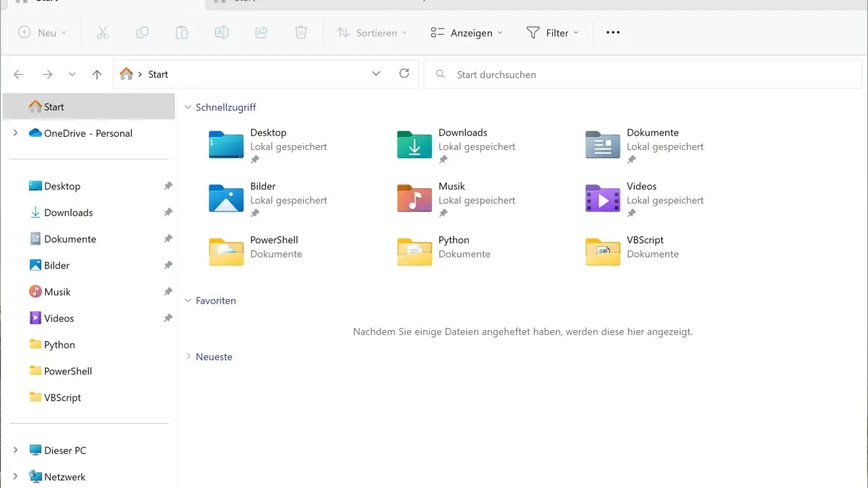868x488 pixels.
Task: Select Netzwerk in sidebar
Action: [58, 477]
